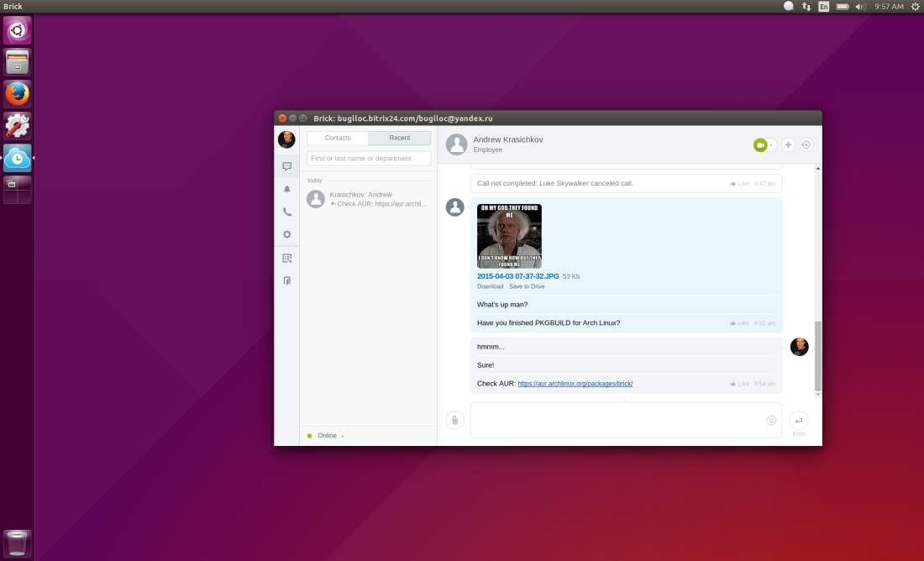Screen dimensions: 924x561
Task: Expand video call options dropdown arrow
Action: (x=772, y=145)
